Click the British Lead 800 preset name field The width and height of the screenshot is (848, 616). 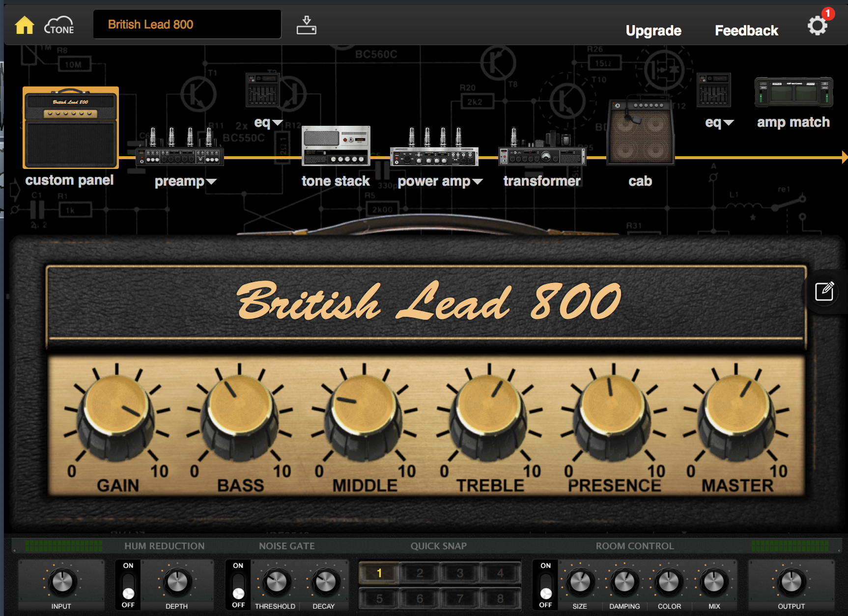pos(187,25)
